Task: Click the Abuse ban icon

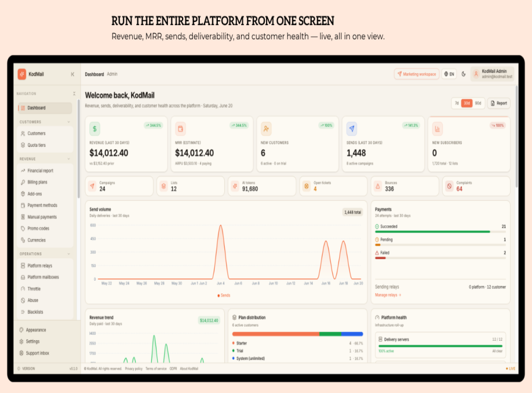Action: pyautogui.click(x=23, y=300)
